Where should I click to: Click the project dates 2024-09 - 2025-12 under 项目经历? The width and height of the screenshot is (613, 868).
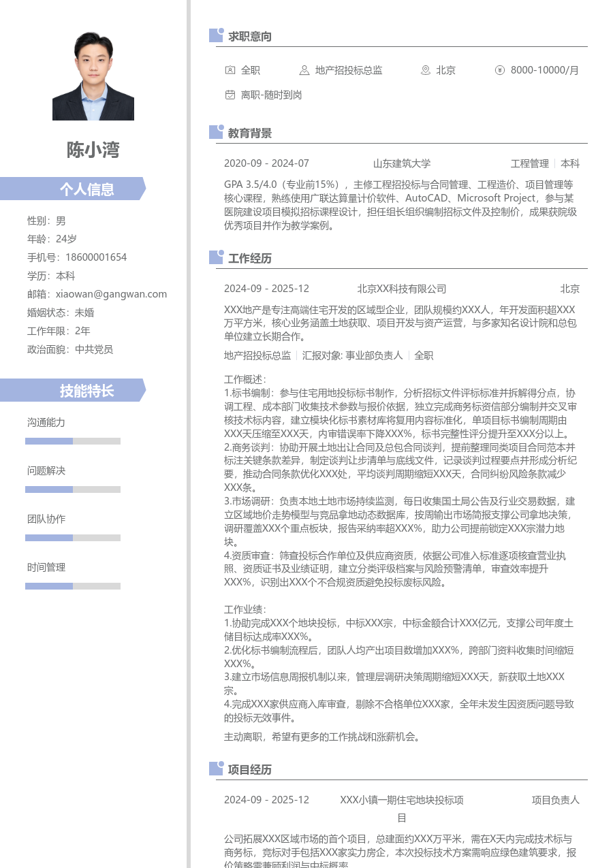click(x=266, y=800)
